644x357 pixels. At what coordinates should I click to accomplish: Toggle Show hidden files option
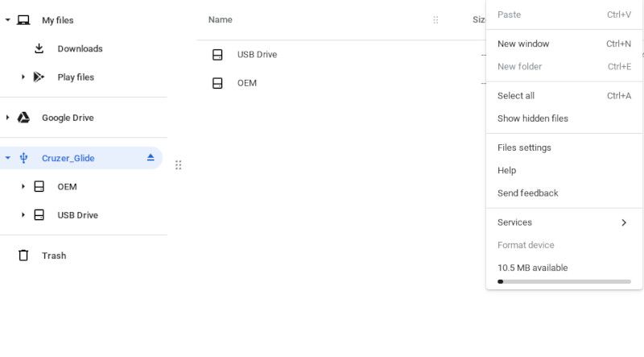click(533, 118)
